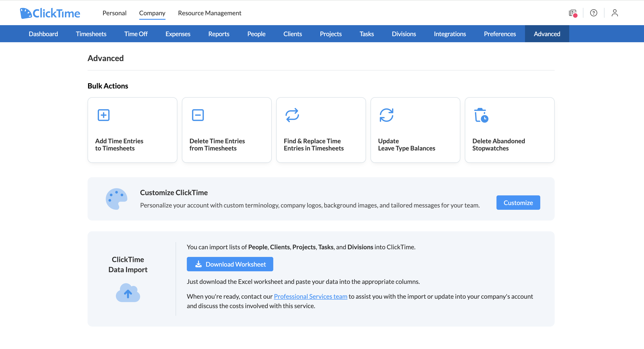Click the paint palette icon

pos(116,199)
